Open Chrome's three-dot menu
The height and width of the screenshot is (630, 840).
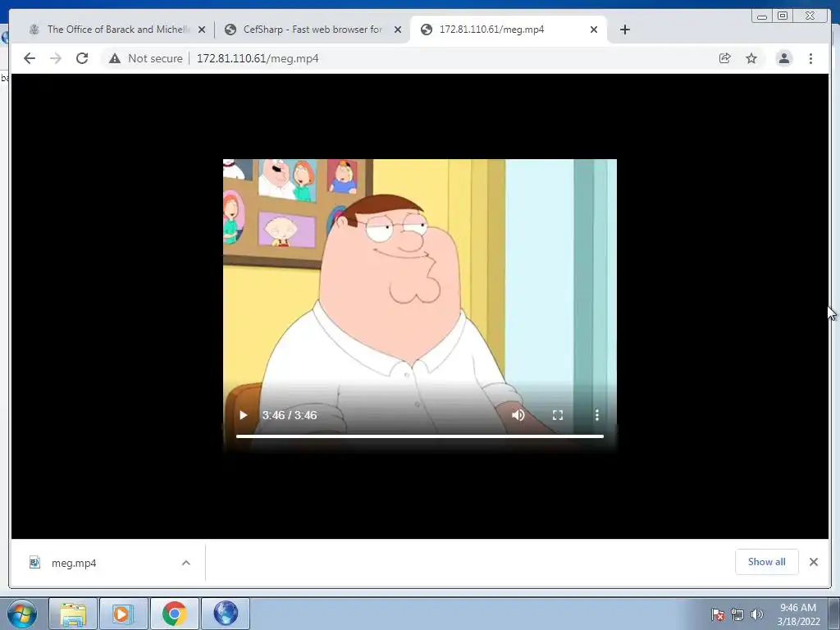[x=810, y=58]
